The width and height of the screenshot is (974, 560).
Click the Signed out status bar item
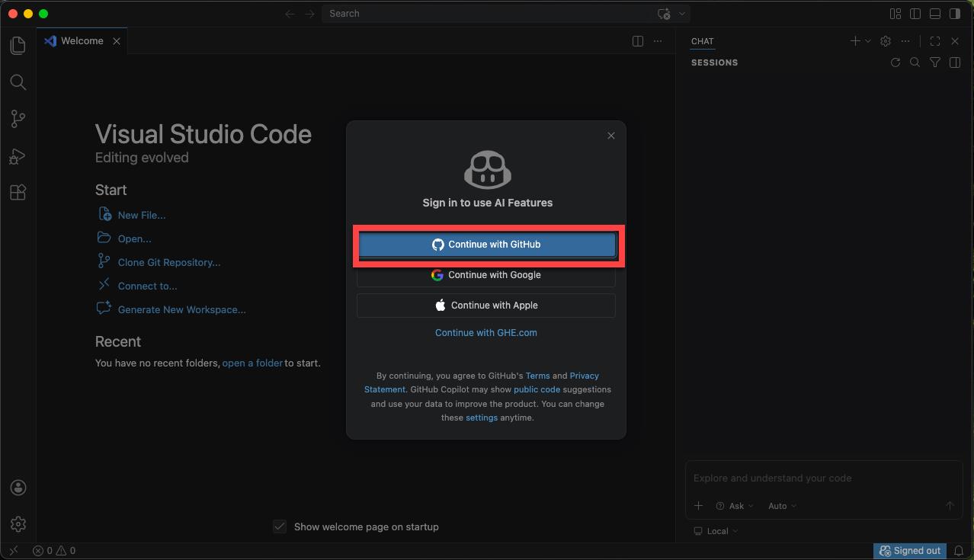point(910,551)
